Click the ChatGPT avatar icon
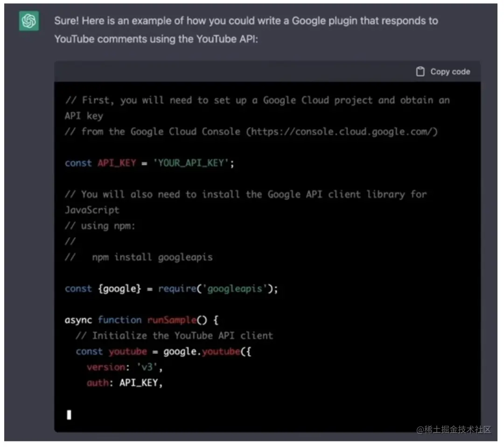 (x=29, y=21)
